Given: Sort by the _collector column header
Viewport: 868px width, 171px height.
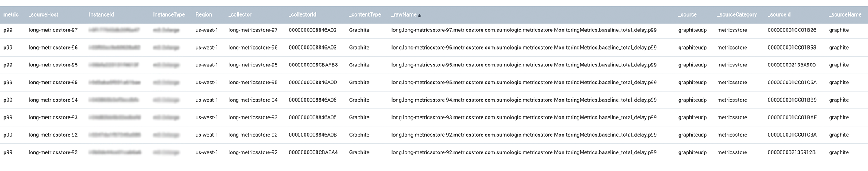Looking at the screenshot, I should click(x=240, y=14).
